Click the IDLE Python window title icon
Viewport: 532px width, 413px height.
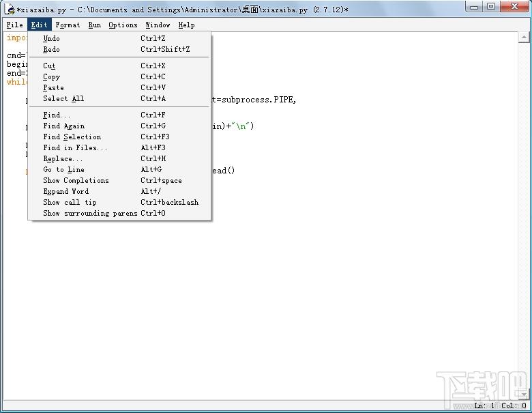click(10, 9)
